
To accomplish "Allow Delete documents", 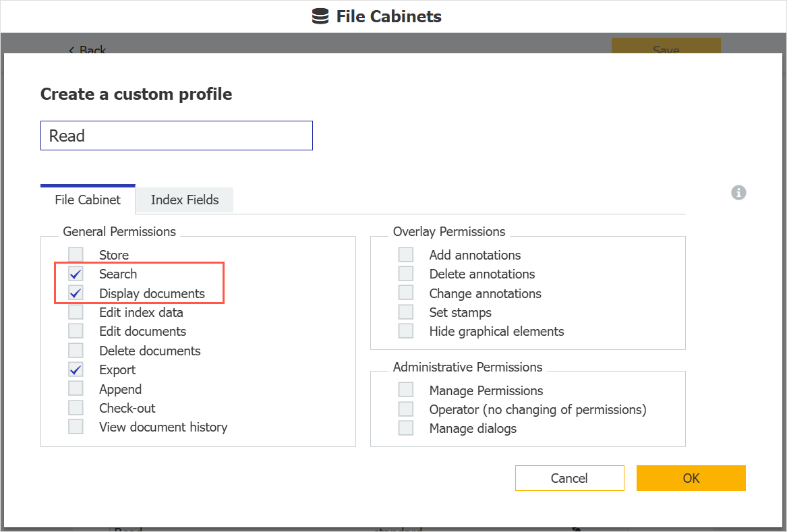I will pos(75,351).
